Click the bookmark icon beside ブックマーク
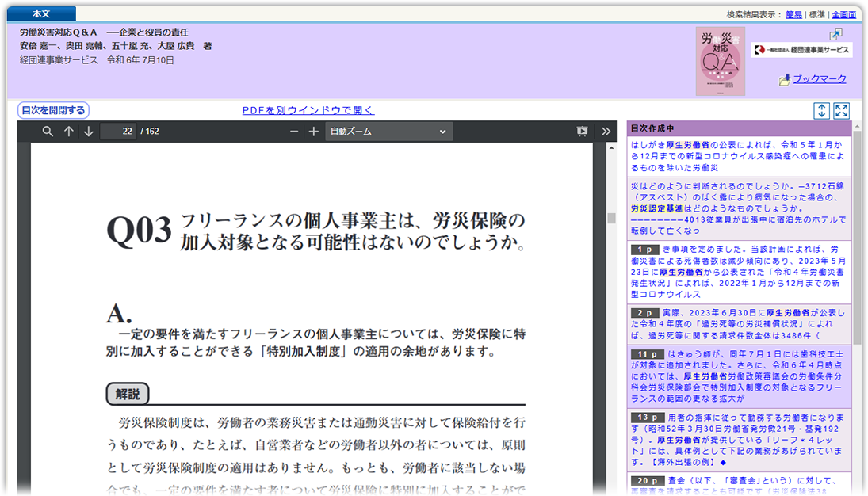This screenshot has height=496, width=868. [x=785, y=79]
